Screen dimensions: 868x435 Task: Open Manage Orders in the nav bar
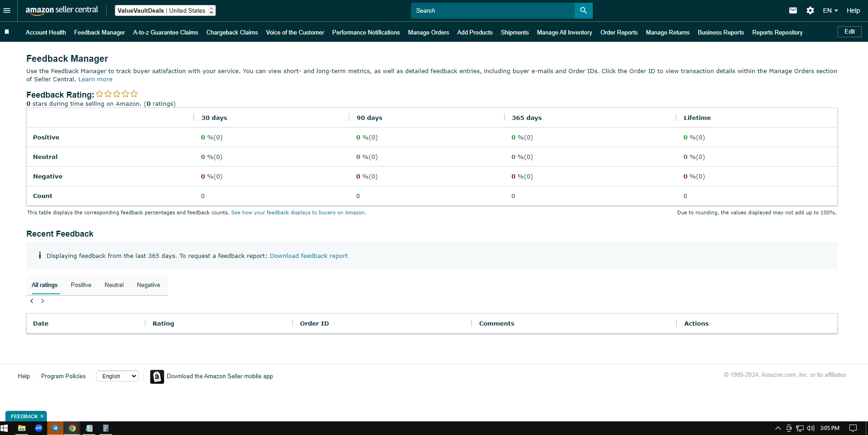coord(428,32)
